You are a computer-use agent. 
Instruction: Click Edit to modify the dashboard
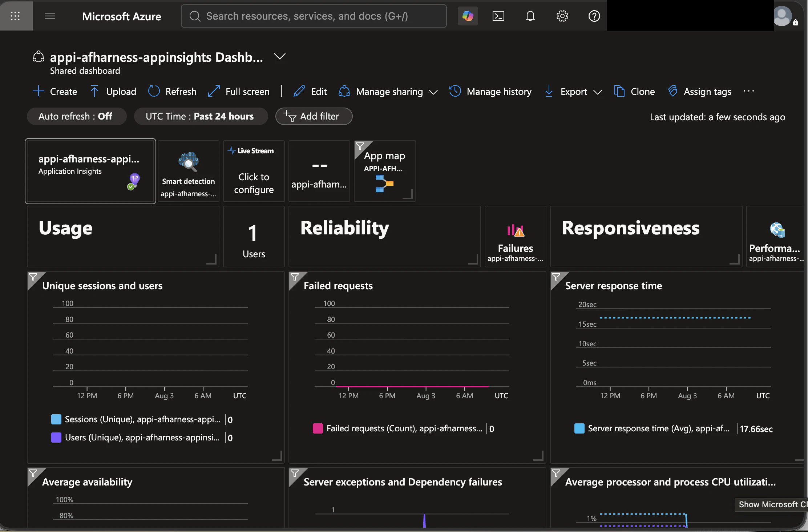(310, 92)
